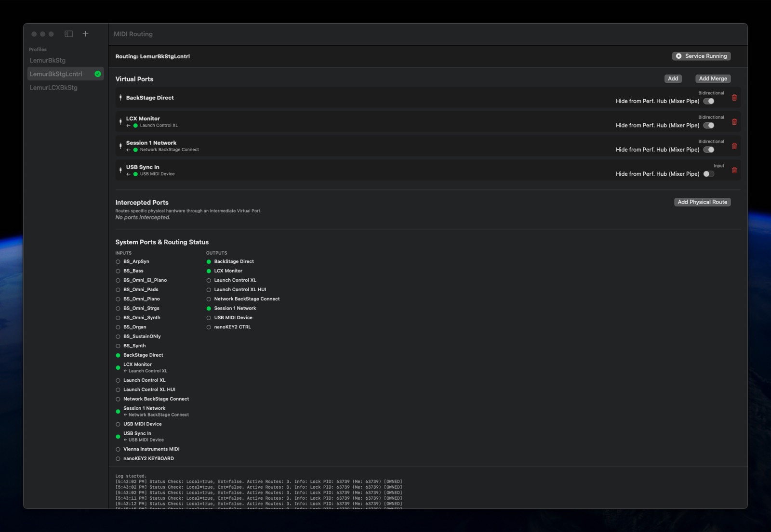The image size is (771, 532).
Task: Select the LemurBkStgLcntrl profile
Action: pos(66,74)
